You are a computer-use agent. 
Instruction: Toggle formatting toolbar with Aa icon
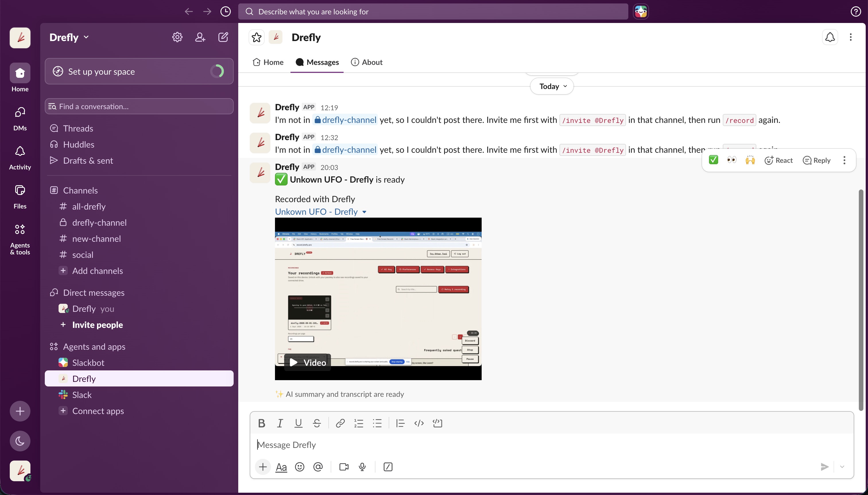(281, 467)
